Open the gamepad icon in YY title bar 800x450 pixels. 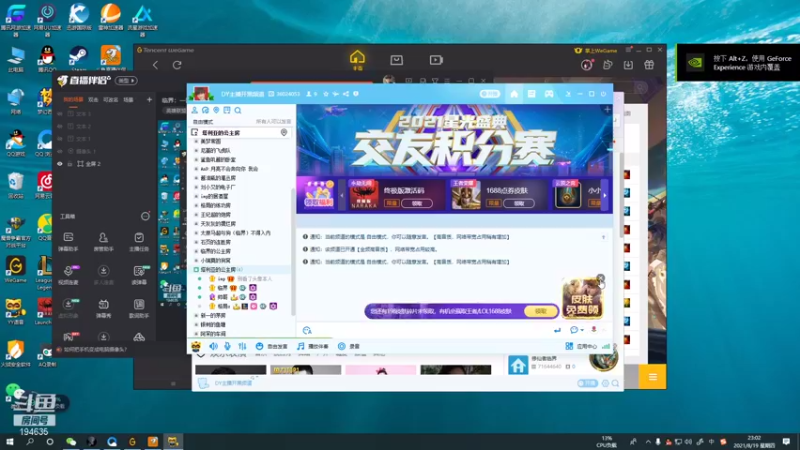(548, 94)
